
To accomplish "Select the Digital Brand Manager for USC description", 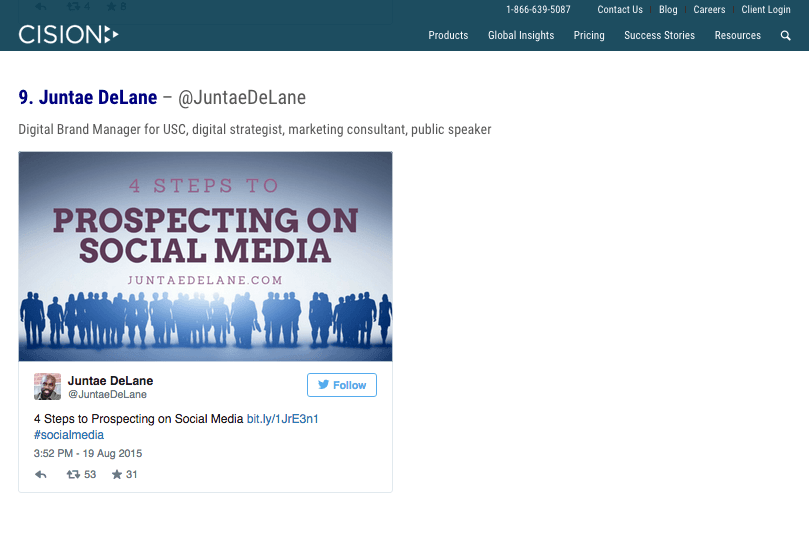I will [254, 129].
